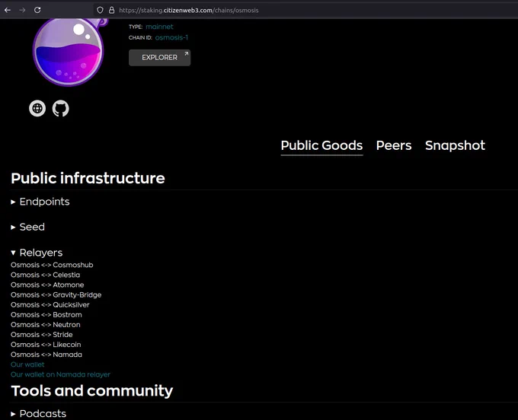The image size is (518, 420).
Task: Click Osmosis <-> Cosmoshub relayer entry
Action: [x=52, y=265]
